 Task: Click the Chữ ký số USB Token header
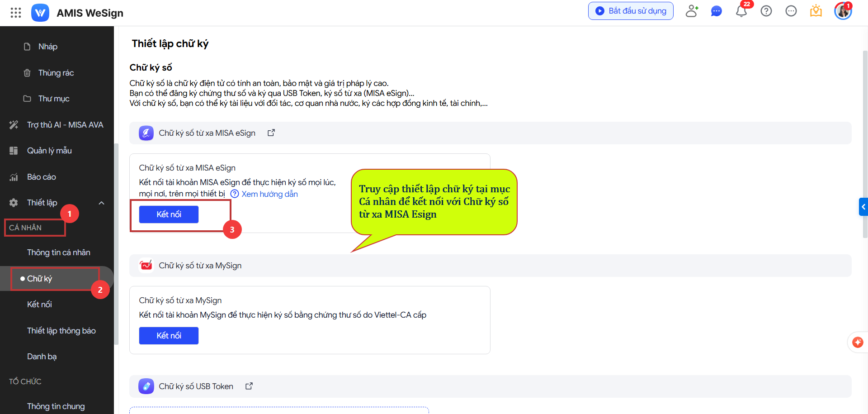pyautogui.click(x=491, y=386)
